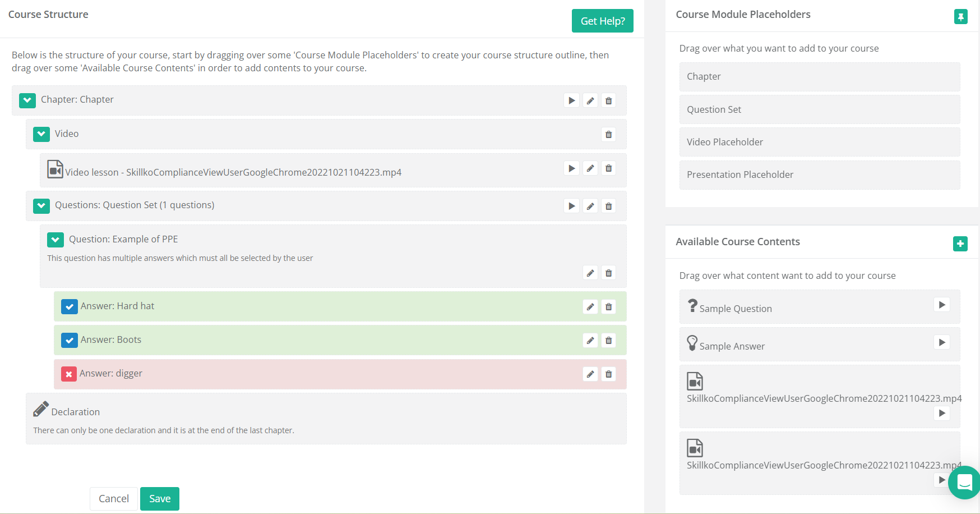Open the chat support bubble
980x514 pixels.
964,482
